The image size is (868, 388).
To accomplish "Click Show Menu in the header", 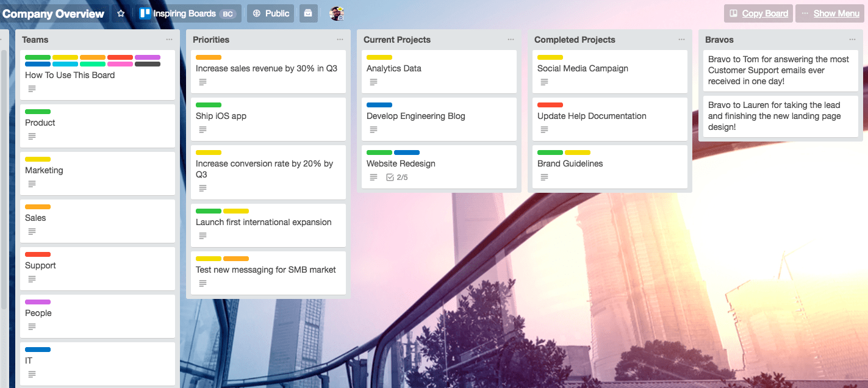I will (x=830, y=13).
